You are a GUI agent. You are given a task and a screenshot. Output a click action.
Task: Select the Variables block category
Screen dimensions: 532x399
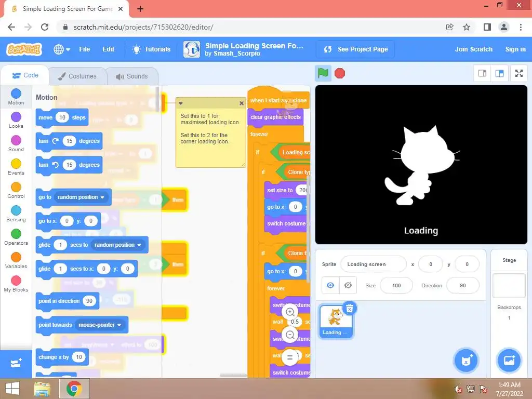pyautogui.click(x=16, y=261)
